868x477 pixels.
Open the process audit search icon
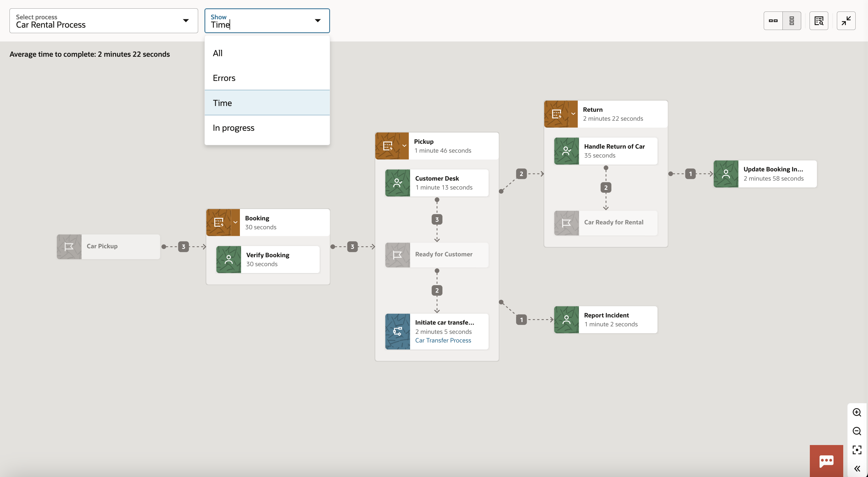819,20
